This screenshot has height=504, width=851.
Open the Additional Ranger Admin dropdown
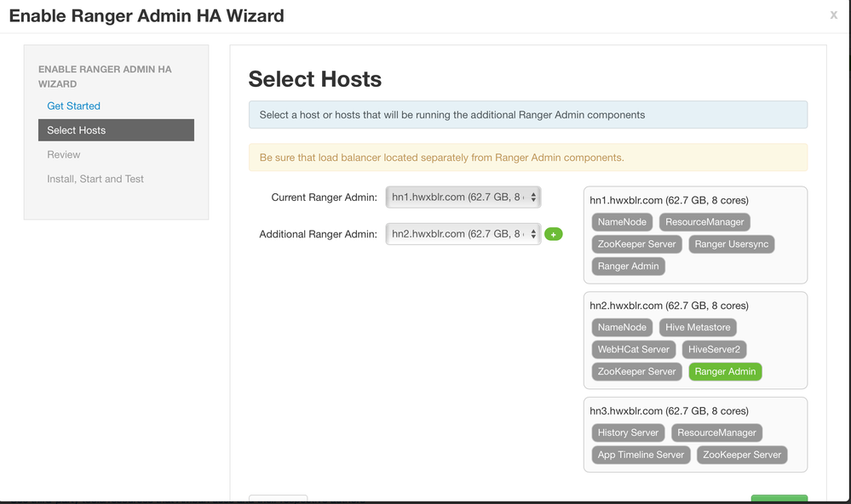pyautogui.click(x=463, y=234)
